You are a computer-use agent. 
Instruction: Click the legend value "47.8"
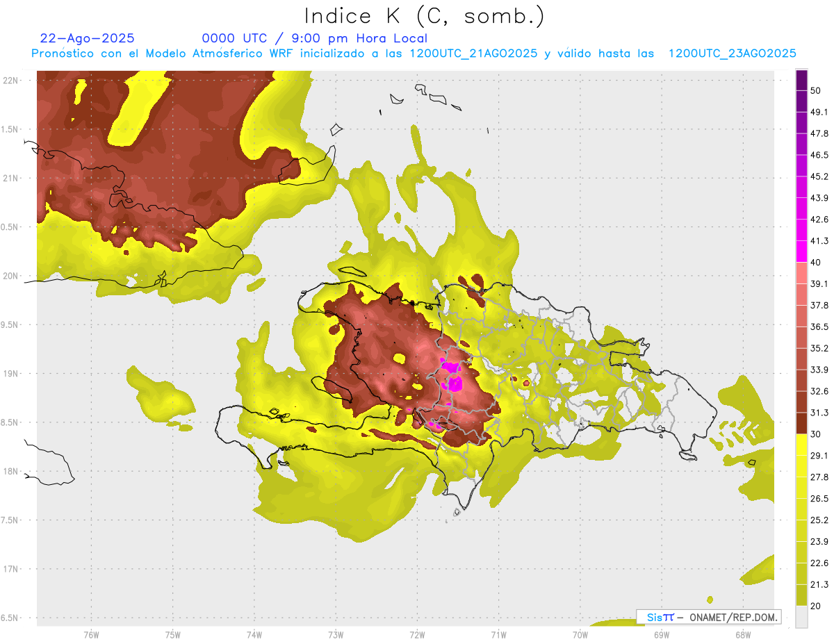(819, 133)
